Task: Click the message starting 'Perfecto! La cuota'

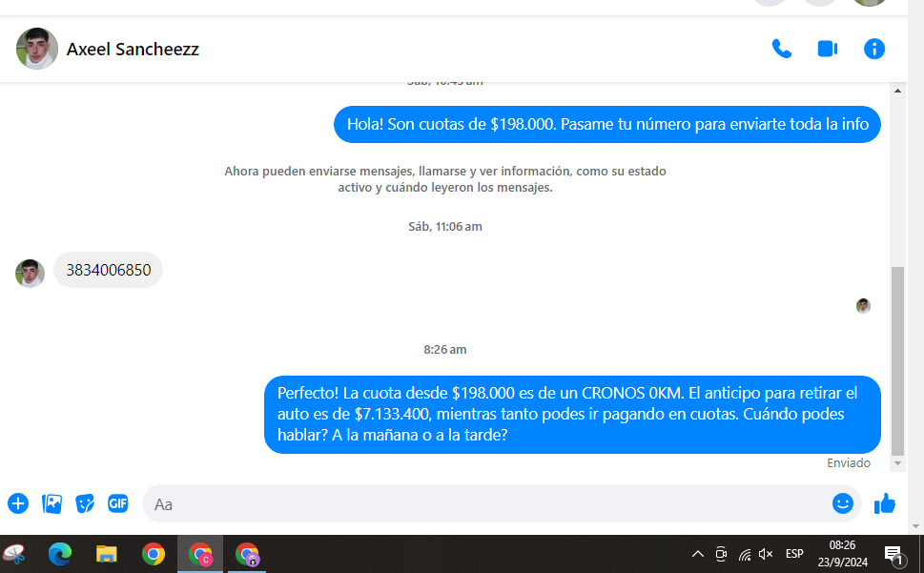Action: (x=572, y=415)
